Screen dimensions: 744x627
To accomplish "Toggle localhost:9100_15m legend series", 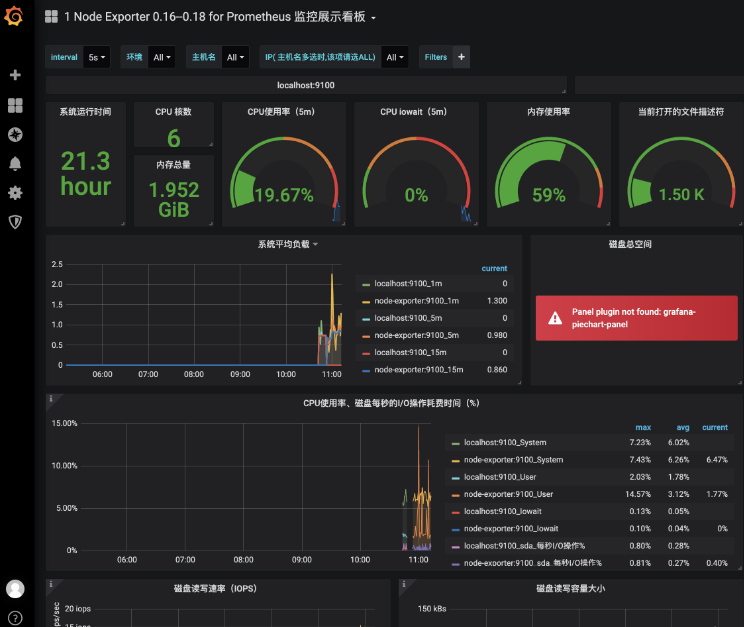I will [x=410, y=352].
